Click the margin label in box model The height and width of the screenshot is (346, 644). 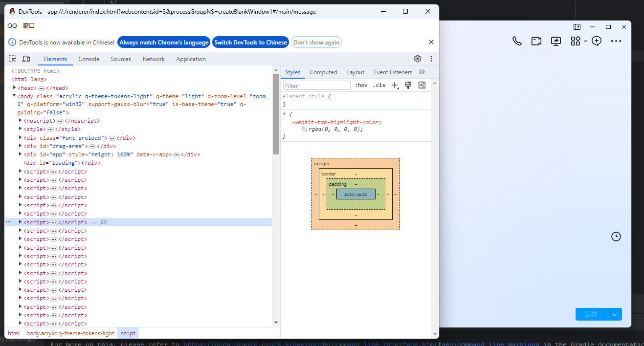[321, 163]
